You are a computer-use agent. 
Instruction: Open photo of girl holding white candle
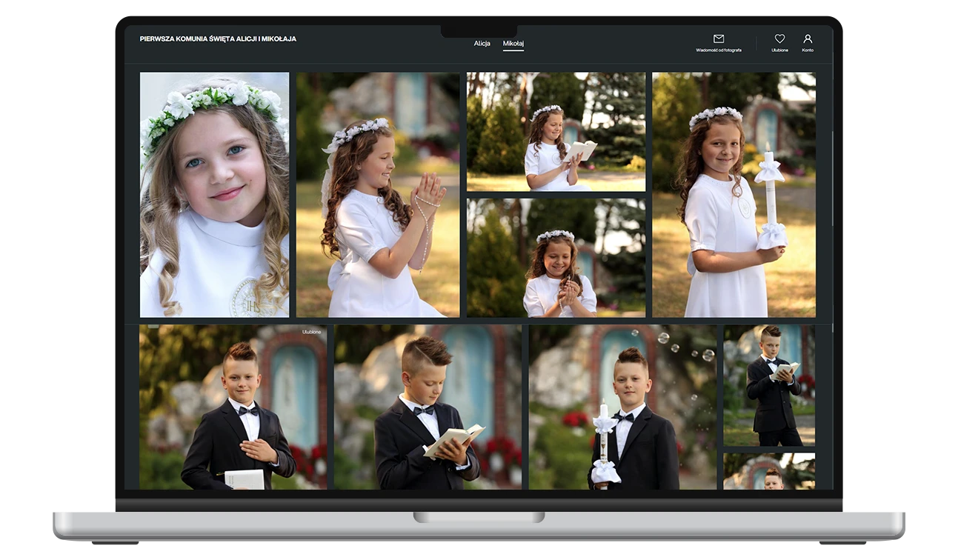click(734, 194)
